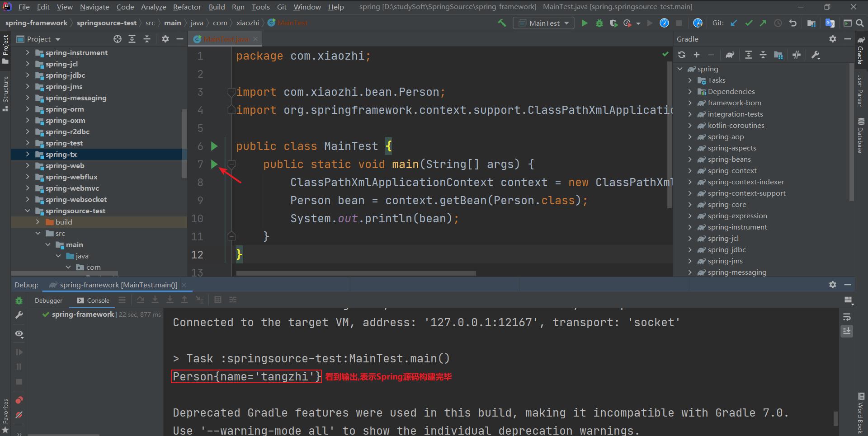Click xiaozhi in the breadcrumb path
The width and height of the screenshot is (868, 436).
click(x=247, y=23)
